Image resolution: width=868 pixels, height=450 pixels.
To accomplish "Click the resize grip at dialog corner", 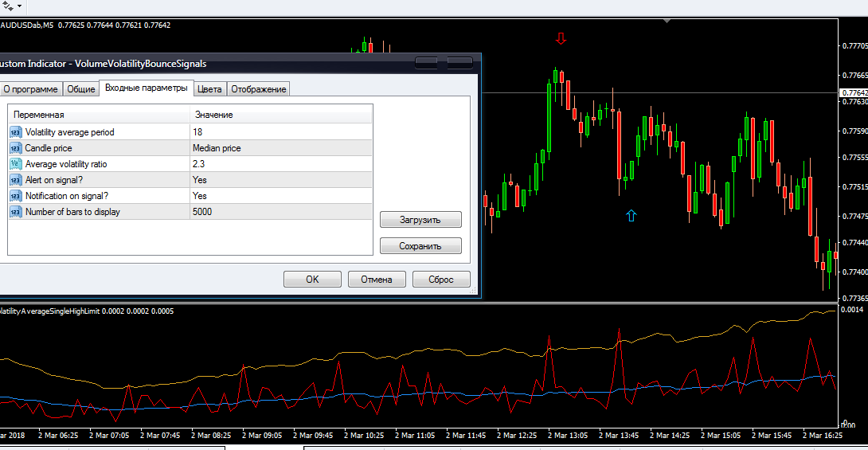I will pos(473,290).
